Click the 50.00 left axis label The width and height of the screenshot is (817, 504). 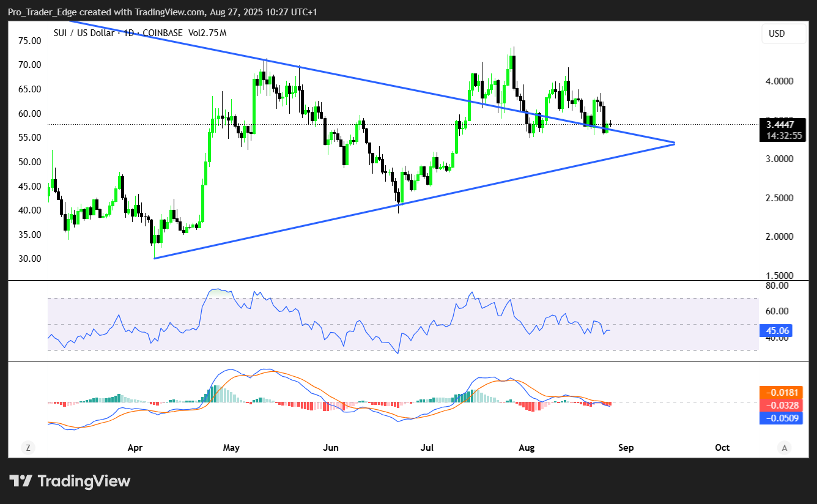tap(31, 162)
